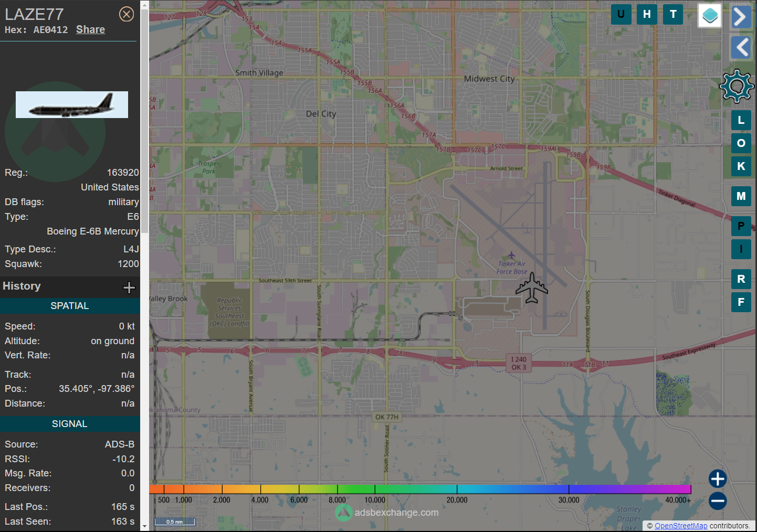Click the registration value 163920
This screenshot has height=532, width=757.
pyautogui.click(x=123, y=173)
